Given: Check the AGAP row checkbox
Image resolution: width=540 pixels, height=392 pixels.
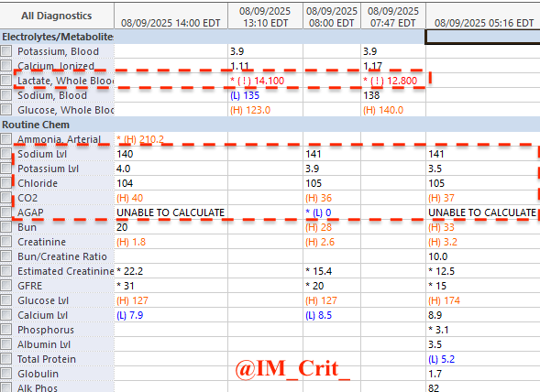Looking at the screenshot, I should 6,212.
